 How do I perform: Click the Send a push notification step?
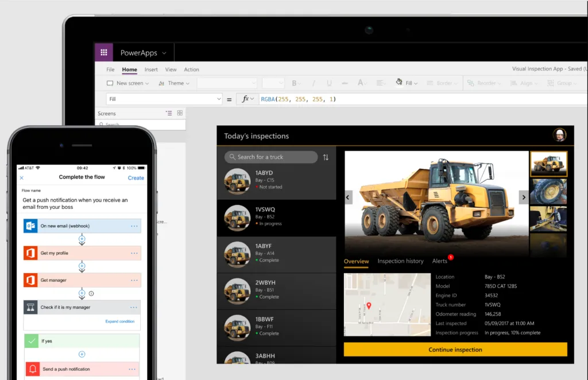82,369
